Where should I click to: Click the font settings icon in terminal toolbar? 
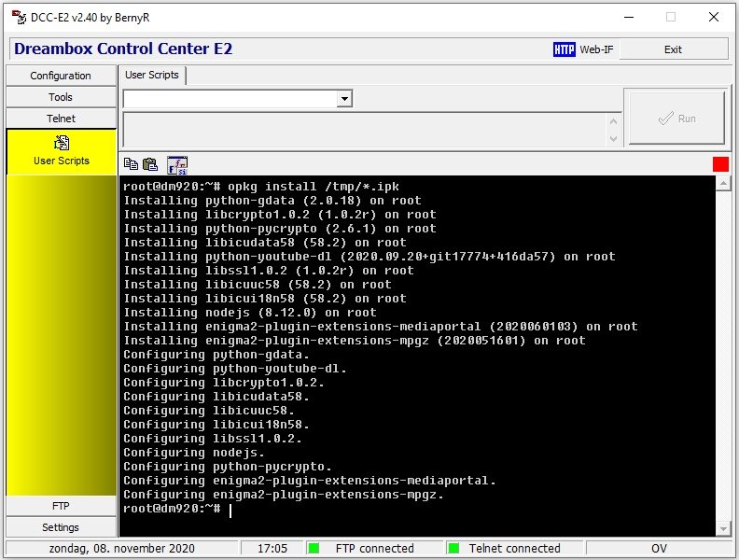point(176,164)
